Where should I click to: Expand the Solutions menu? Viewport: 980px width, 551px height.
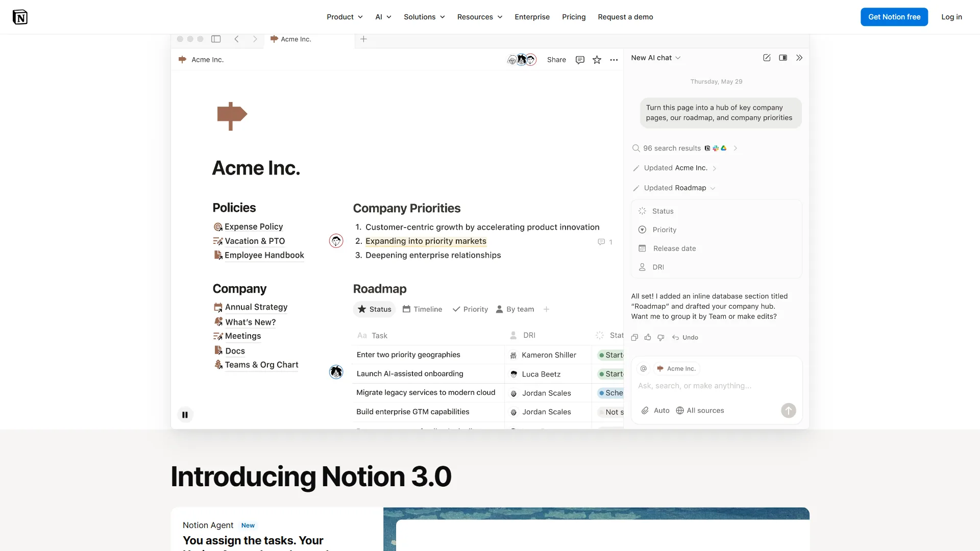[x=424, y=17]
